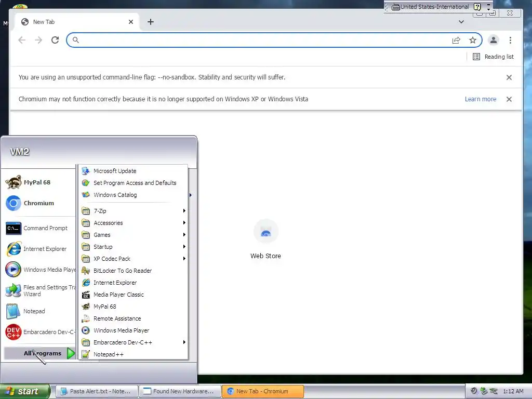
Task: Launch Notepad++
Action: click(134, 354)
